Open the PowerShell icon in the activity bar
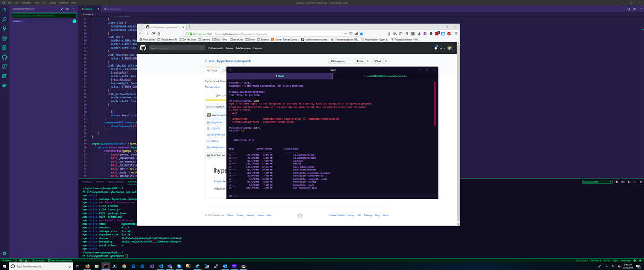 (4, 66)
